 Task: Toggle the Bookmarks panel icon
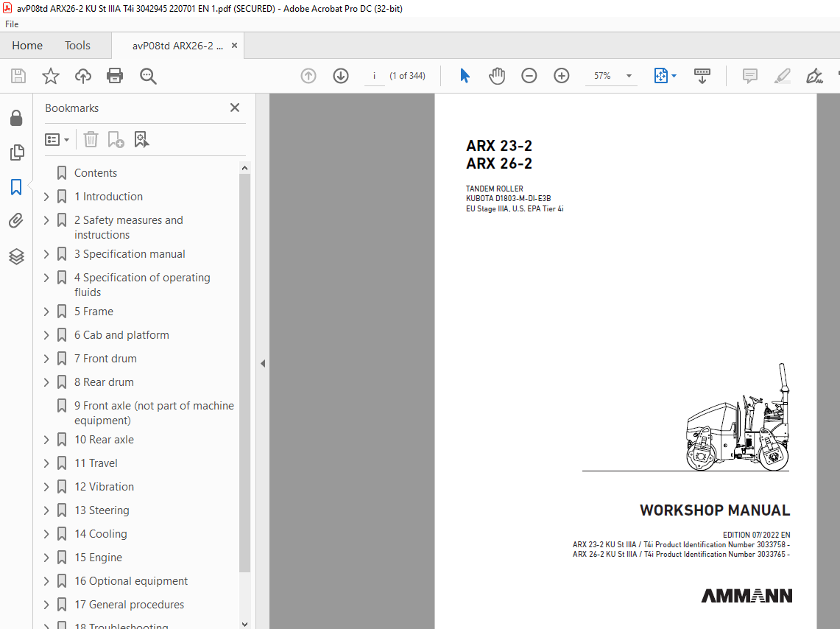(16, 187)
